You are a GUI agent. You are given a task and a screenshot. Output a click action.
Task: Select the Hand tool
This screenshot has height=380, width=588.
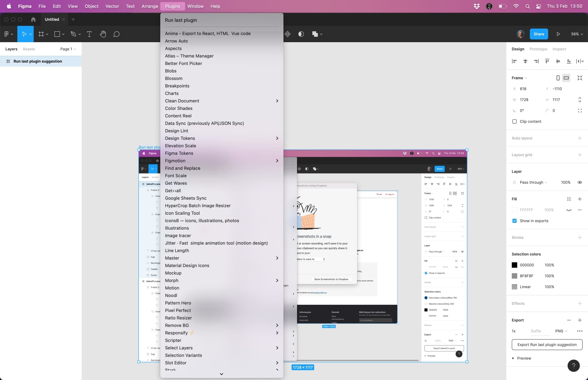click(x=103, y=34)
